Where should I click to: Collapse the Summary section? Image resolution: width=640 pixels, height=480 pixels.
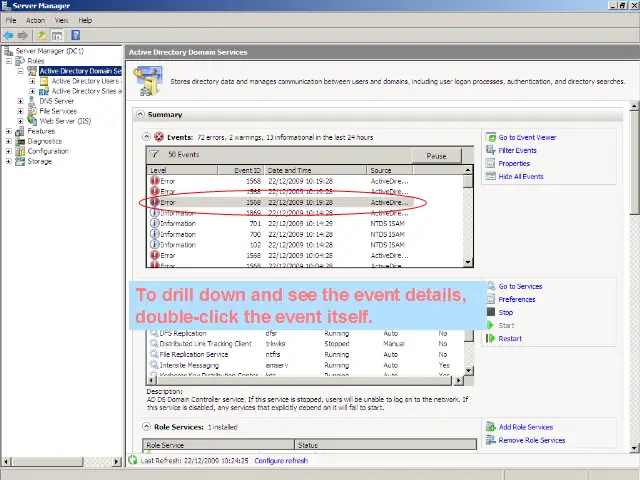coord(139,115)
